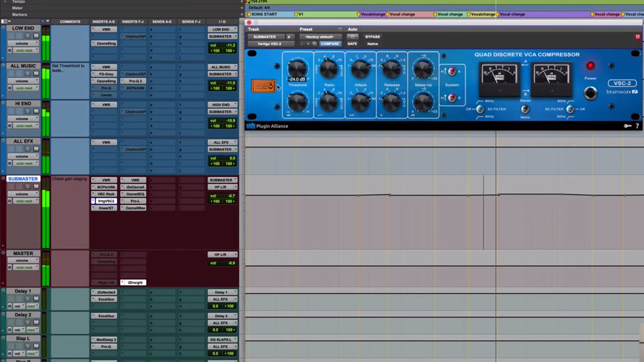Adjust the upper Threshold knob
Screen dimensions: 644x362
tap(297, 68)
